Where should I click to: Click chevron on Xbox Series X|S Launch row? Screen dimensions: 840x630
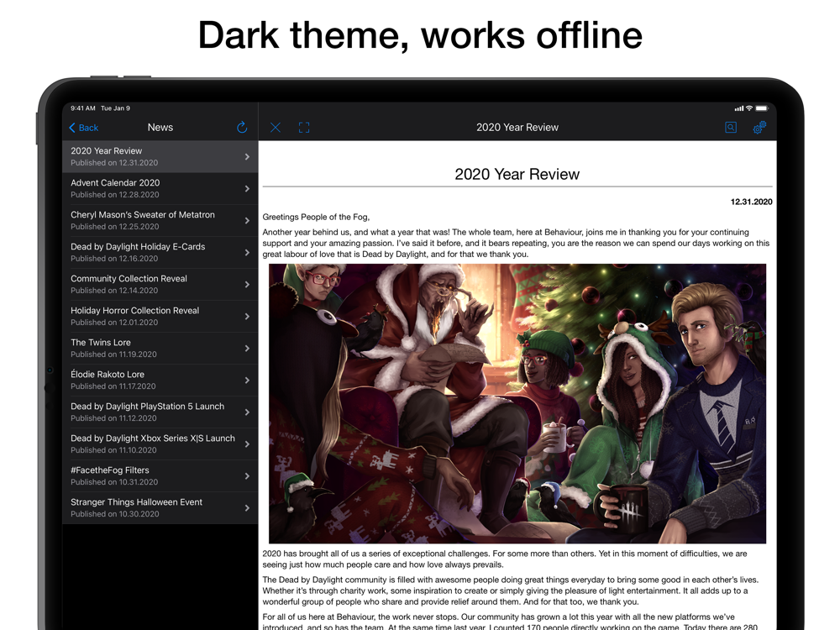tap(247, 444)
